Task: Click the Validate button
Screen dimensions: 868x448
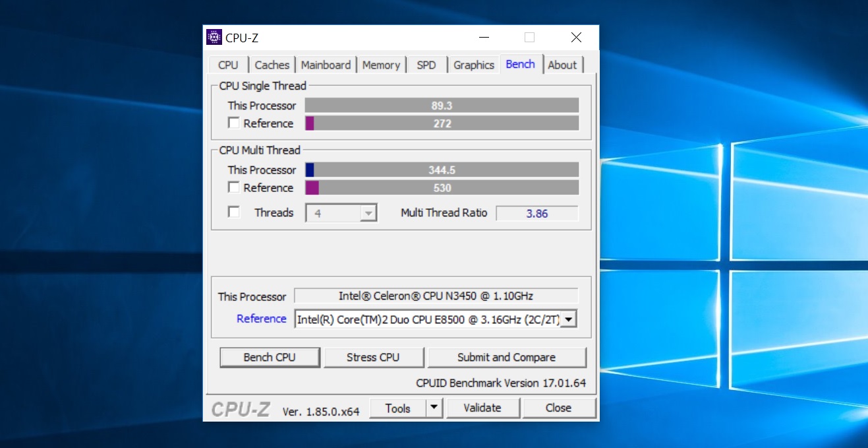Action: [x=482, y=408]
